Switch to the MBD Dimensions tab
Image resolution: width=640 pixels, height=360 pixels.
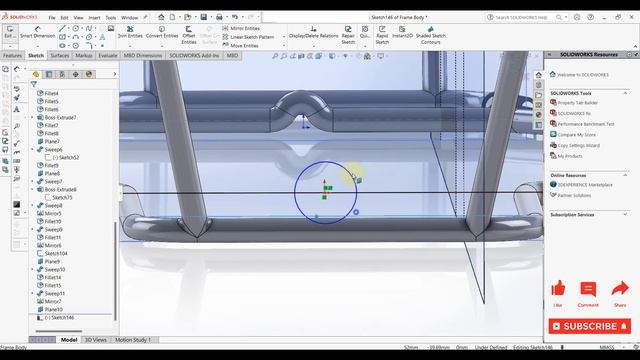(x=143, y=56)
